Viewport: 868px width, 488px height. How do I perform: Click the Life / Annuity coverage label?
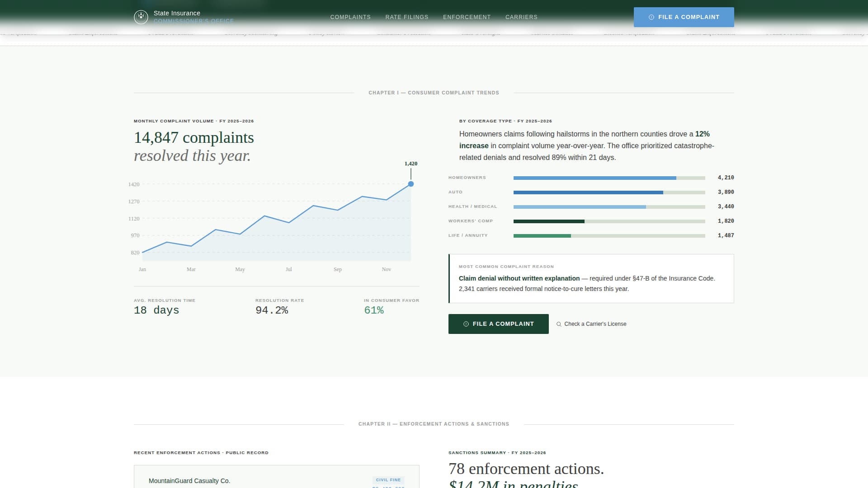click(468, 235)
